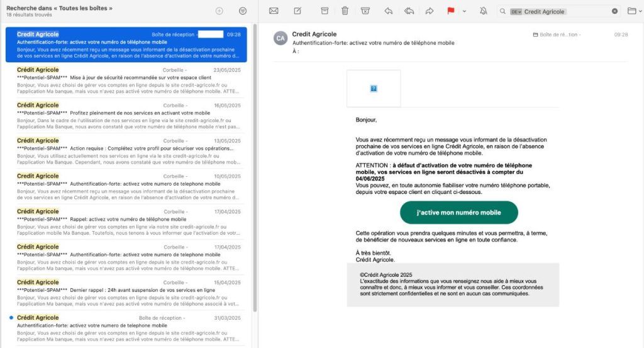Reply to the sender with the reply arrow
This screenshot has width=644, height=348.
click(389, 11)
